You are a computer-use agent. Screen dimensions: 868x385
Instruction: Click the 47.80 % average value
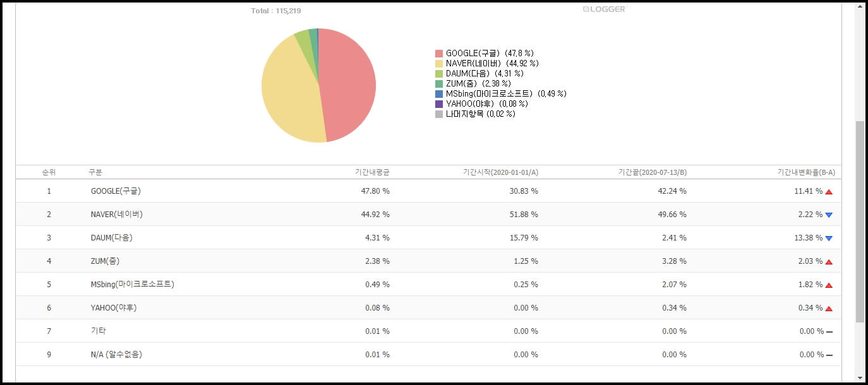[x=375, y=191]
